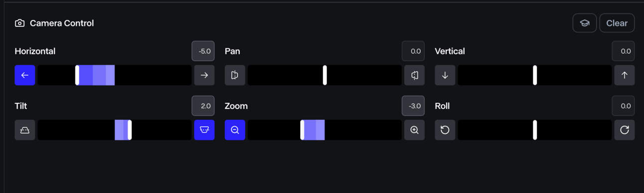
Task: Click the Horizontal right arrow button
Action: pyautogui.click(x=204, y=75)
